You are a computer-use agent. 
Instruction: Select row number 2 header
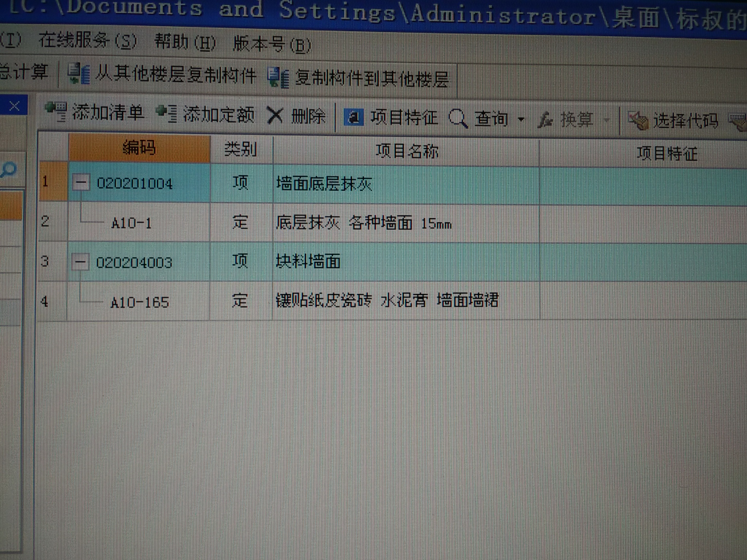53,221
